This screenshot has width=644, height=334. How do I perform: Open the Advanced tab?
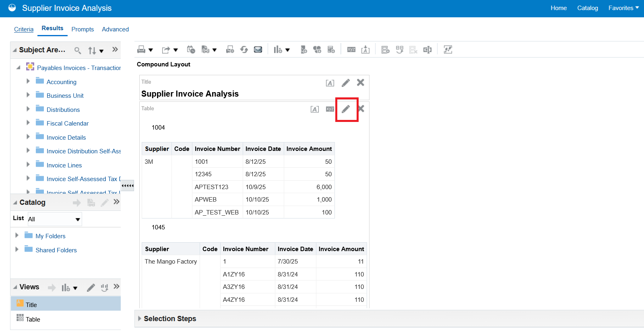[x=115, y=29]
